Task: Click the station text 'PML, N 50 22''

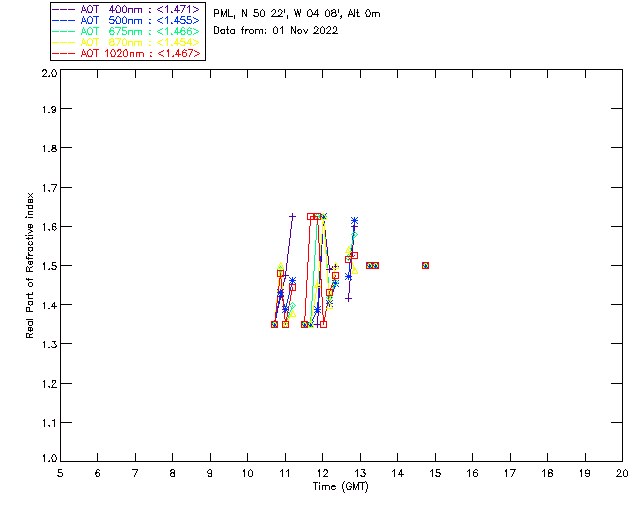Action: [x=251, y=13]
